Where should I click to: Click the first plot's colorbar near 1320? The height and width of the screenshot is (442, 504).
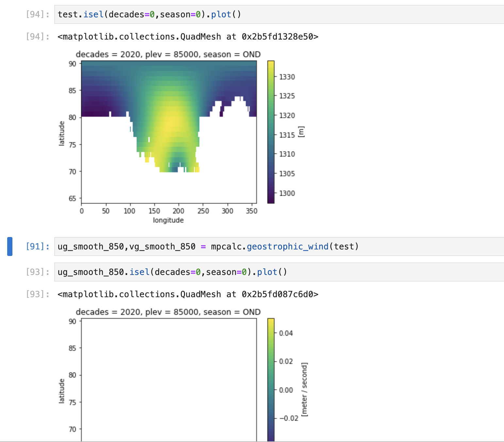tap(271, 115)
